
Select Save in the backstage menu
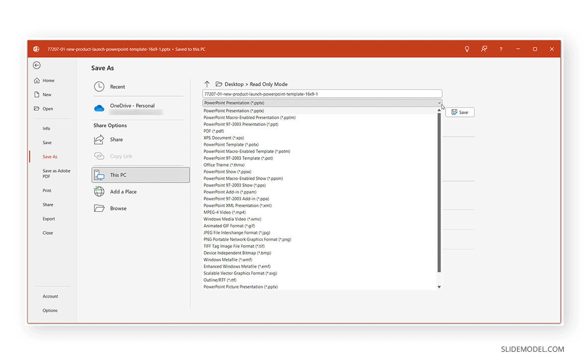47,143
